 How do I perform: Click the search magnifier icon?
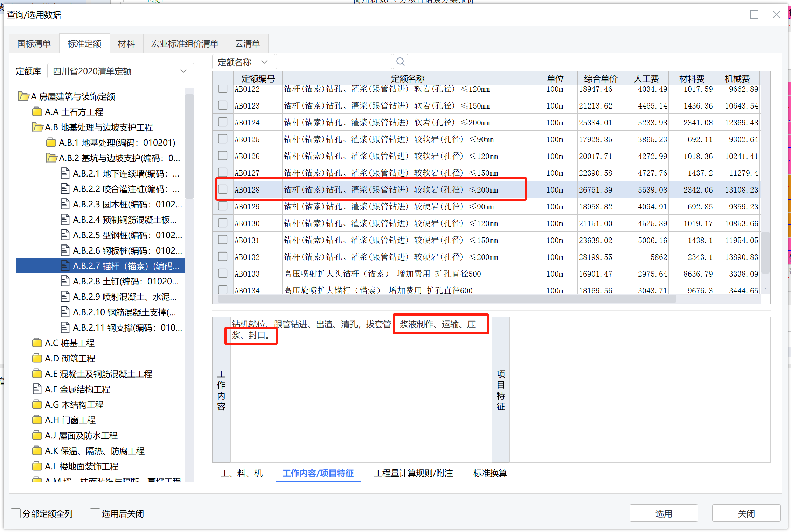(401, 62)
